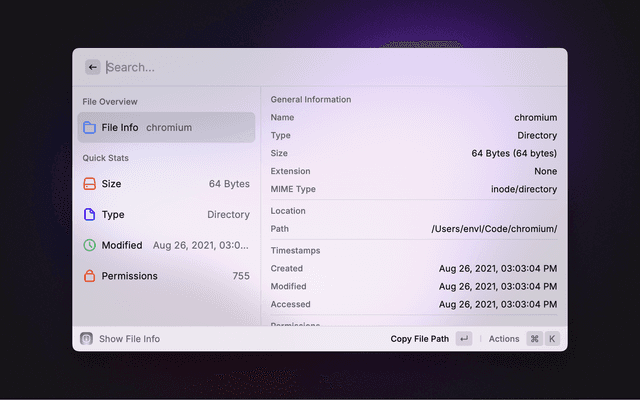
Task: Click the Size drive icon
Action: pyautogui.click(x=89, y=184)
